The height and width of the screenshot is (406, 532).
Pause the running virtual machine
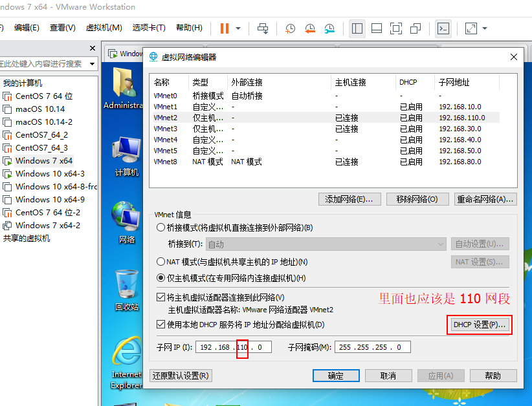pyautogui.click(x=225, y=28)
